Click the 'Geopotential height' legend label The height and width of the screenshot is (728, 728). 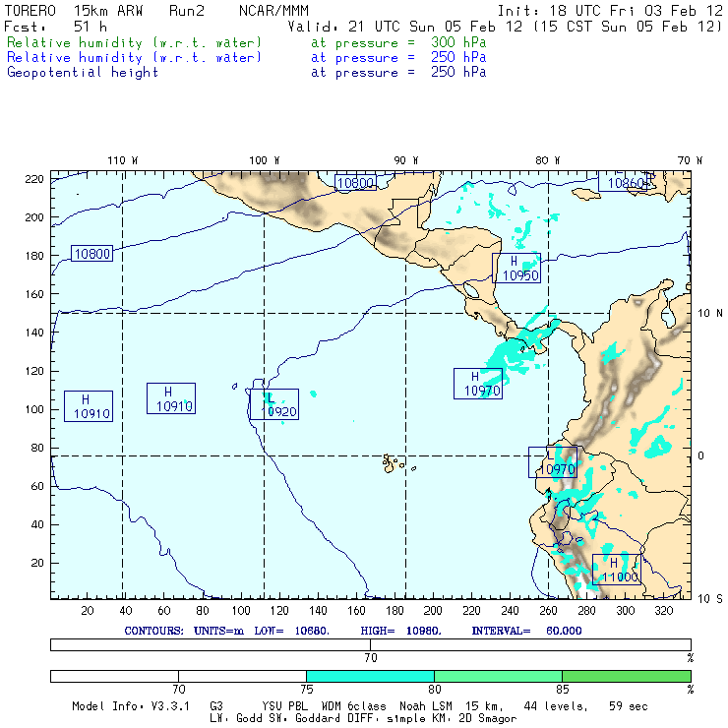[83, 73]
